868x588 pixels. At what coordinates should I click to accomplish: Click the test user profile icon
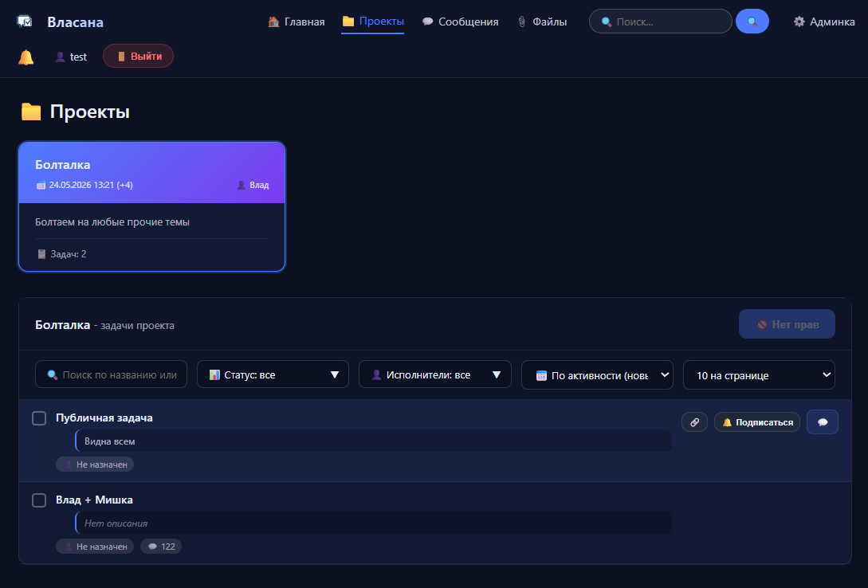[61, 57]
